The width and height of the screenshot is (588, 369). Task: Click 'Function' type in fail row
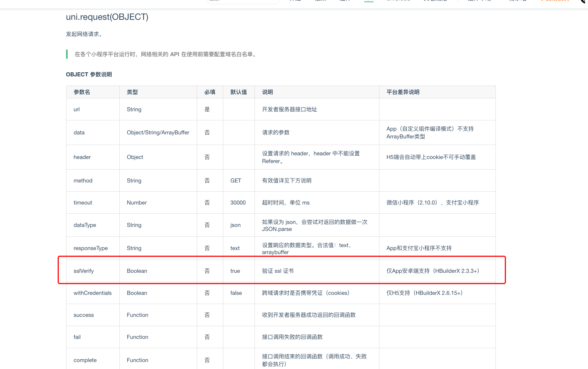(x=138, y=337)
